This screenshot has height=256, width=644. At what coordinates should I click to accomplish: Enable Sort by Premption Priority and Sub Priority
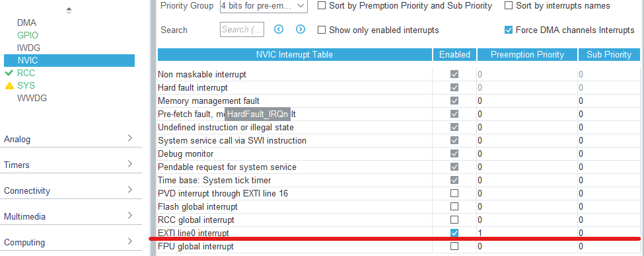pyautogui.click(x=322, y=6)
